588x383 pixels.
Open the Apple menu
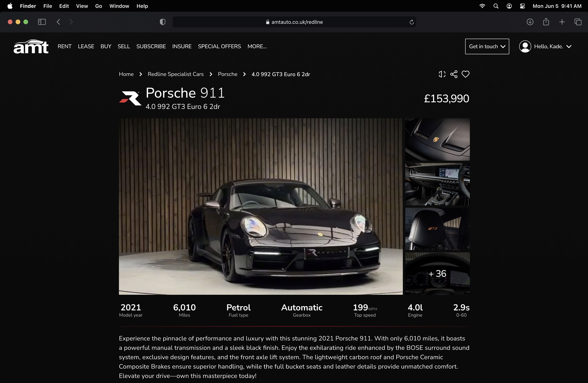(10, 6)
